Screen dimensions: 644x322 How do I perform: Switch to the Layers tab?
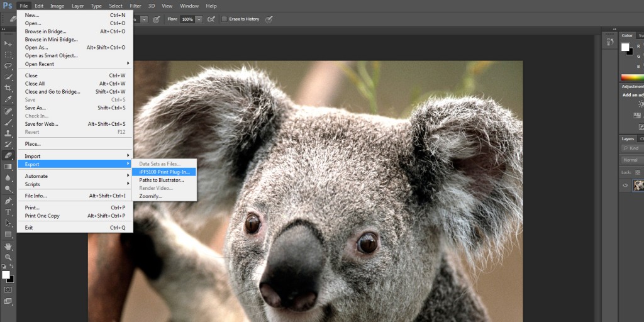click(628, 139)
